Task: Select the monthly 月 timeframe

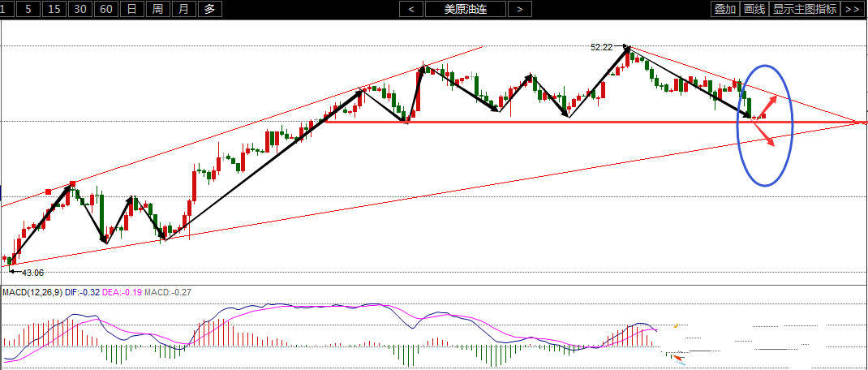Action: 184,9
